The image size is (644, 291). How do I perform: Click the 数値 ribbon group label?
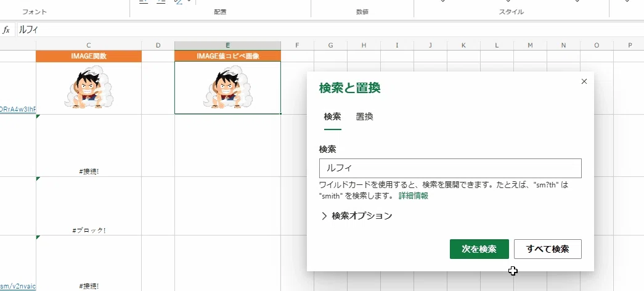[362, 12]
